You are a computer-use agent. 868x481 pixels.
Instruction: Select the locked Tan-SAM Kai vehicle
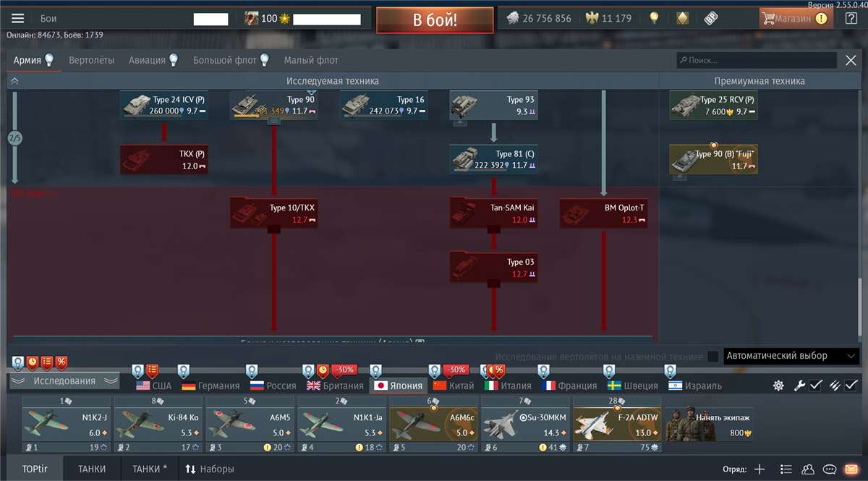(x=493, y=213)
